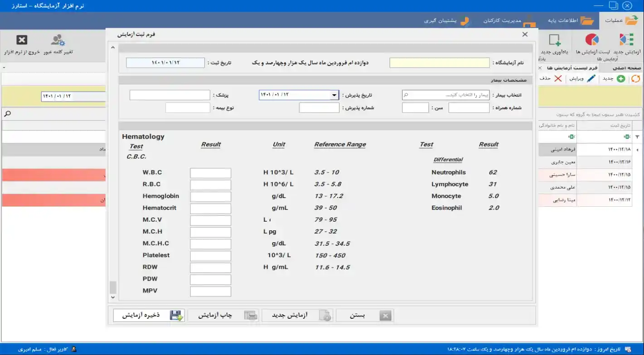Click the تغییر کلمه عبور icon
Screen dimensions: 644x355
(x=58, y=40)
